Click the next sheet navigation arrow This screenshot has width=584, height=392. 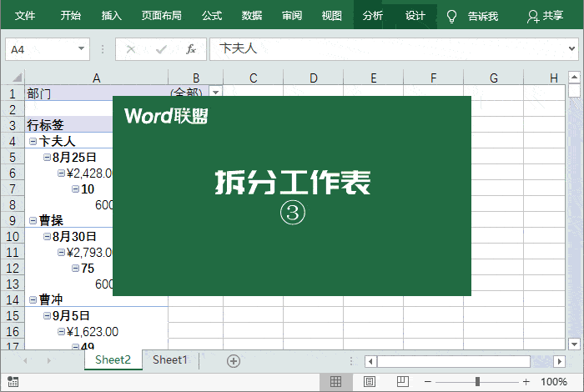point(48,360)
